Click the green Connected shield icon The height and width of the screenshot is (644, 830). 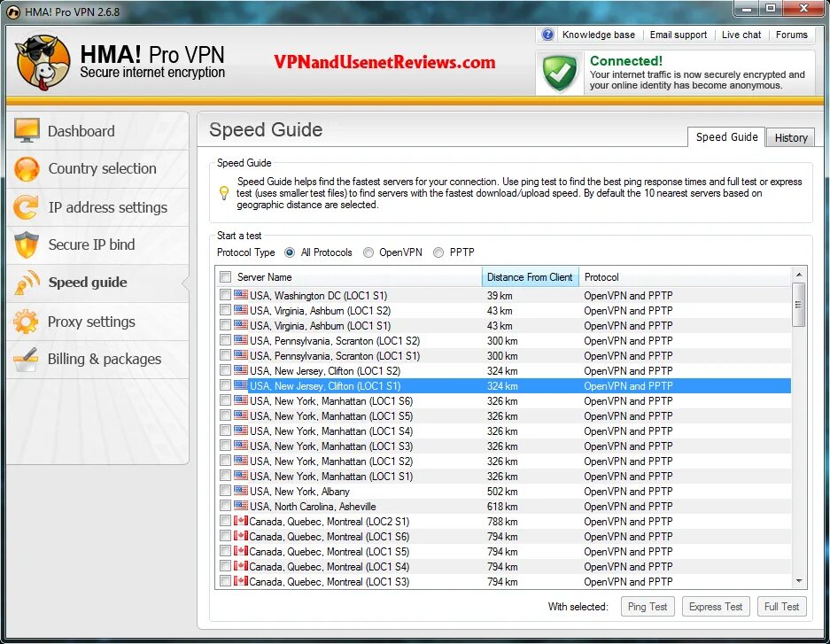(x=560, y=73)
